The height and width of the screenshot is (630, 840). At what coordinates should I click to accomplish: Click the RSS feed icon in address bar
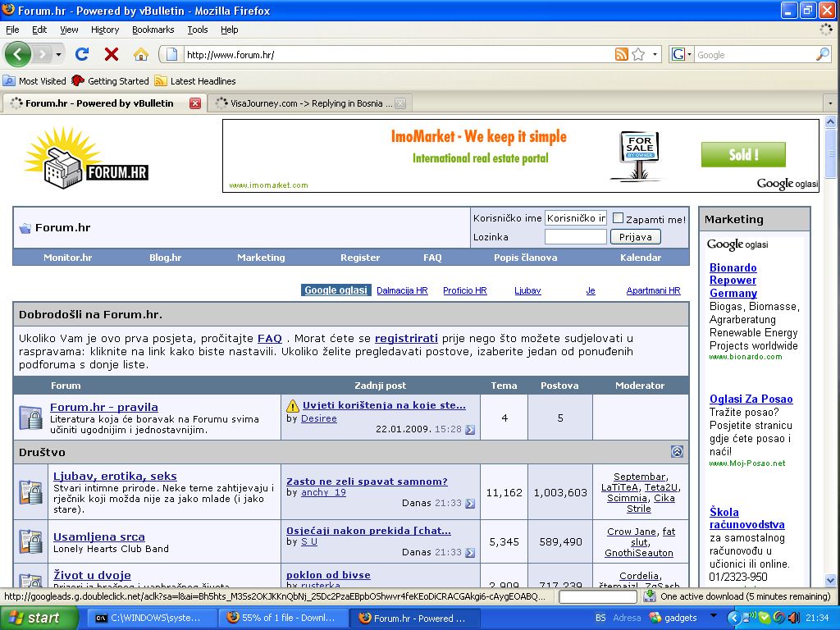(622, 54)
